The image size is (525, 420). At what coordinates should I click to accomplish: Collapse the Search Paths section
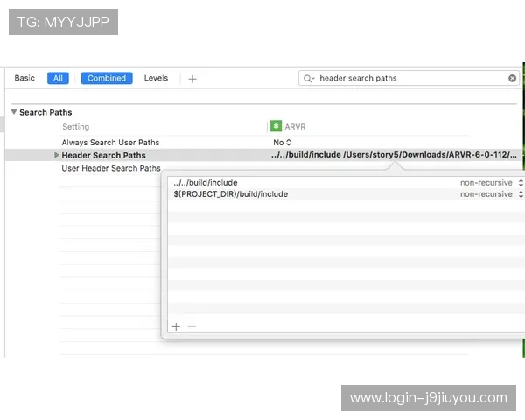point(14,112)
